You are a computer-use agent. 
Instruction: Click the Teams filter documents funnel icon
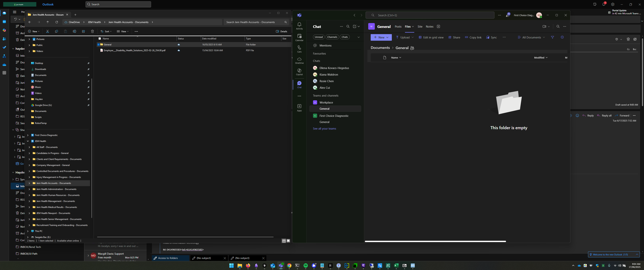click(552, 37)
